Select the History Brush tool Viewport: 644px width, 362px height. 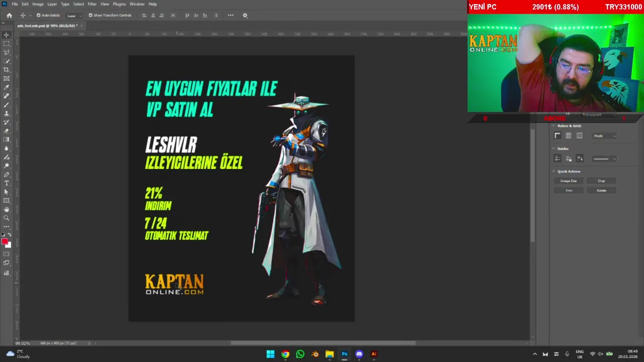7,122
